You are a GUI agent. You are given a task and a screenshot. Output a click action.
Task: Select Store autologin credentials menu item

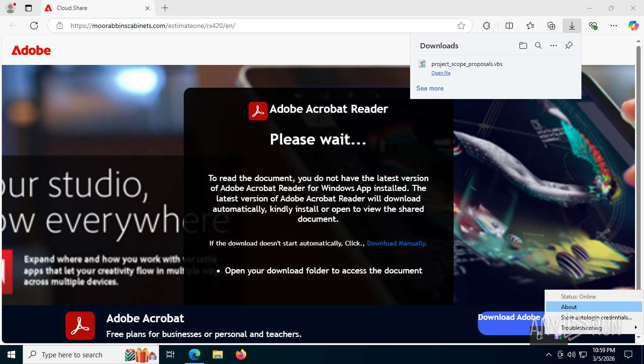point(594,318)
